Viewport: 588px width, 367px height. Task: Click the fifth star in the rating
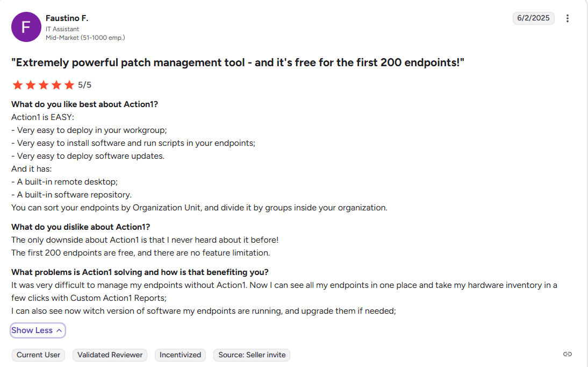pos(69,85)
